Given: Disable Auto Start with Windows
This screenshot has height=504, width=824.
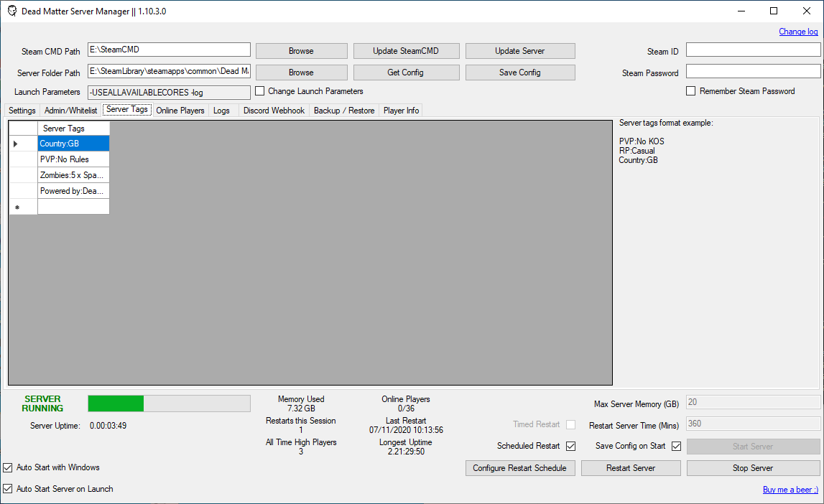Looking at the screenshot, I should 7,467.
